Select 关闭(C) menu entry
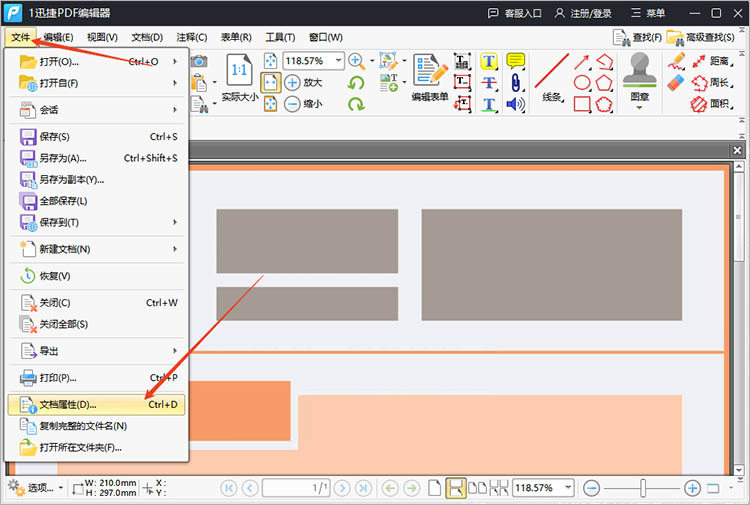 pos(97,303)
